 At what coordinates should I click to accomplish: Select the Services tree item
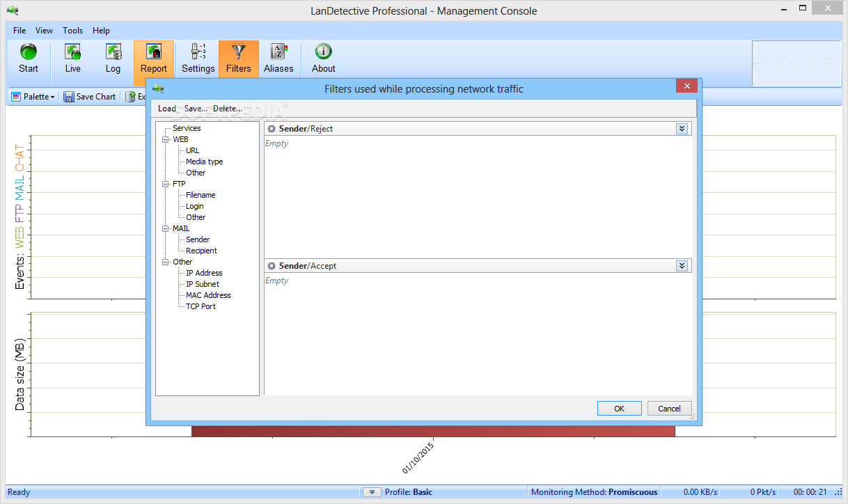(187, 128)
